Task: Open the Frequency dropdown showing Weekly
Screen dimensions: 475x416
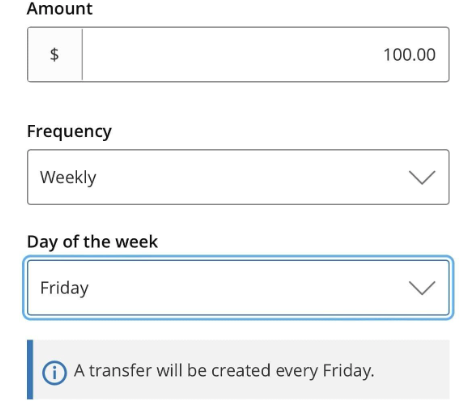Action: (x=238, y=177)
